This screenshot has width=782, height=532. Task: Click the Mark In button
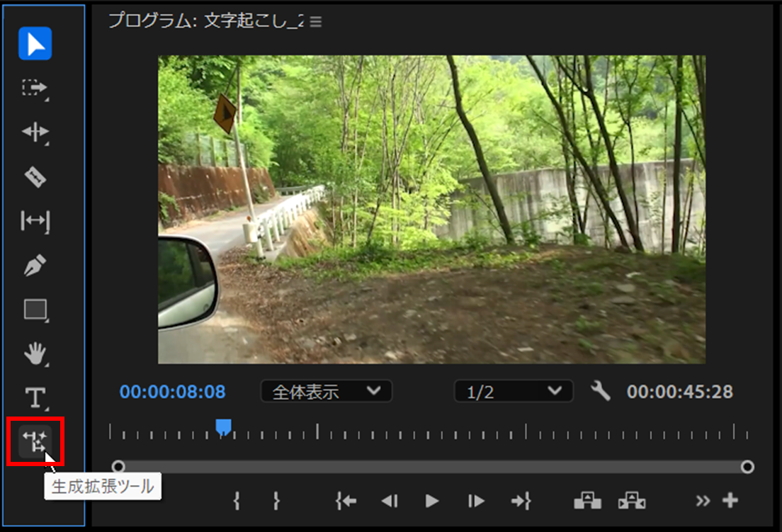[237, 501]
